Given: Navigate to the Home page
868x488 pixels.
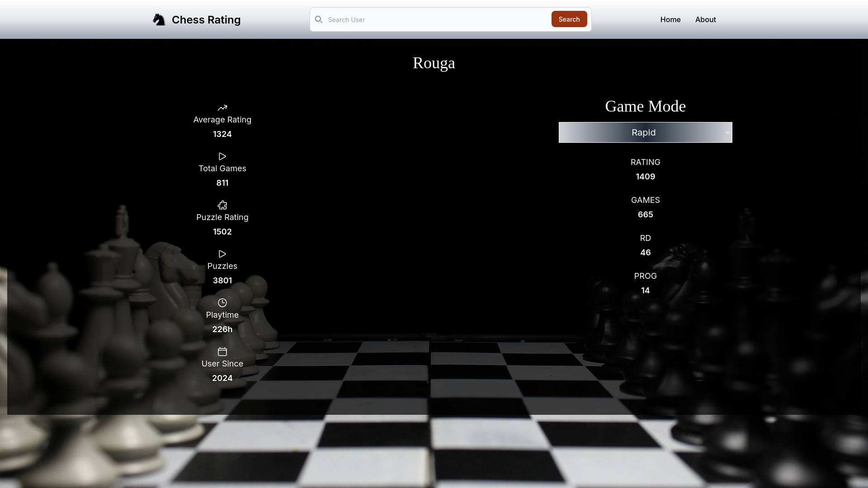Looking at the screenshot, I should click(x=670, y=19).
